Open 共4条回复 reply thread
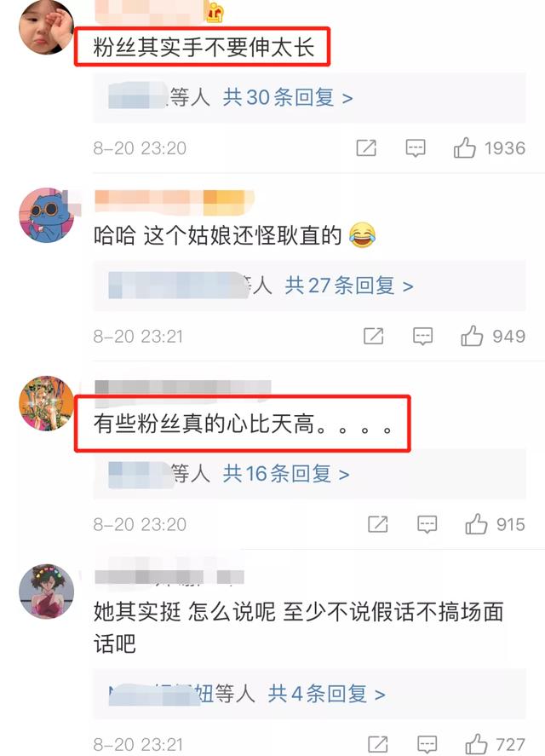 326,695
